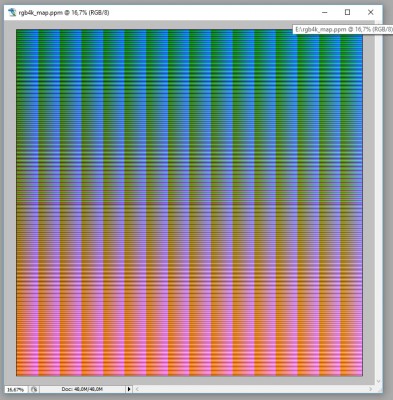Click the pink-orange bottom area of the canvas

pos(189,333)
